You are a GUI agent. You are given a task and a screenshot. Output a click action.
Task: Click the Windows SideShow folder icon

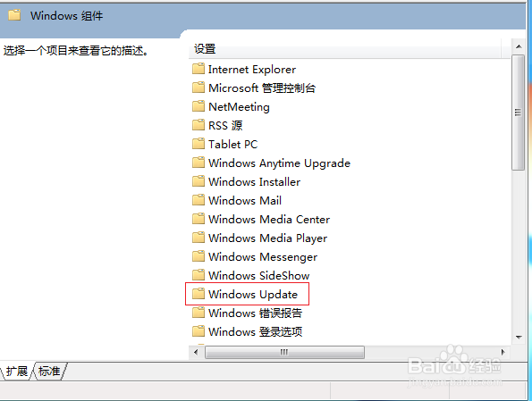point(198,275)
